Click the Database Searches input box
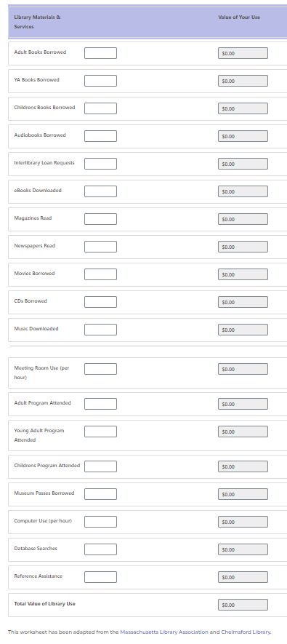Image resolution: width=287 pixels, height=644 pixels. pos(100,549)
